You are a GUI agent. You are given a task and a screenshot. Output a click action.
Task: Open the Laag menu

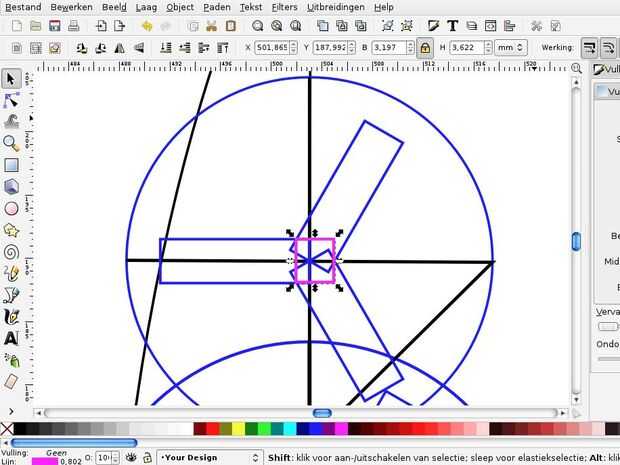[x=146, y=7]
